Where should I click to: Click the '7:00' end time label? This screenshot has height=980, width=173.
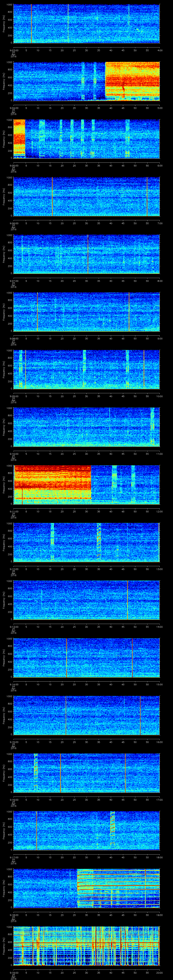160,223
